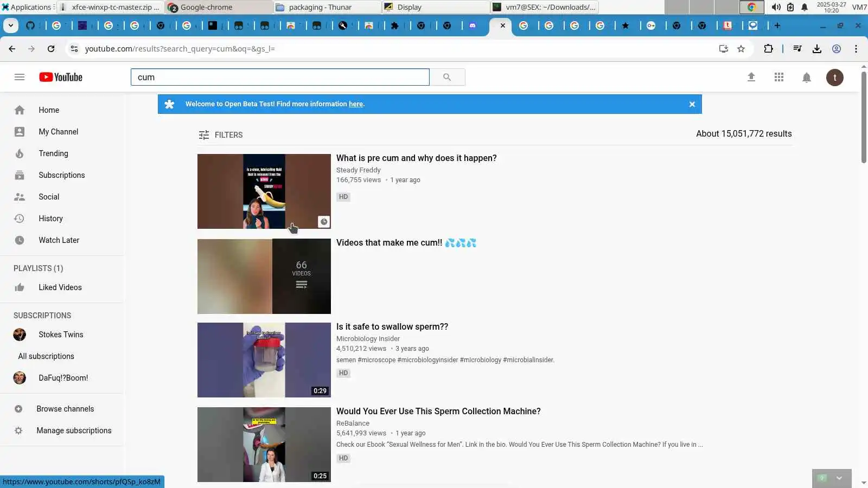The width and height of the screenshot is (868, 488).
Task: Open the DaFuq!?Boom! subscription
Action: [x=62, y=378]
